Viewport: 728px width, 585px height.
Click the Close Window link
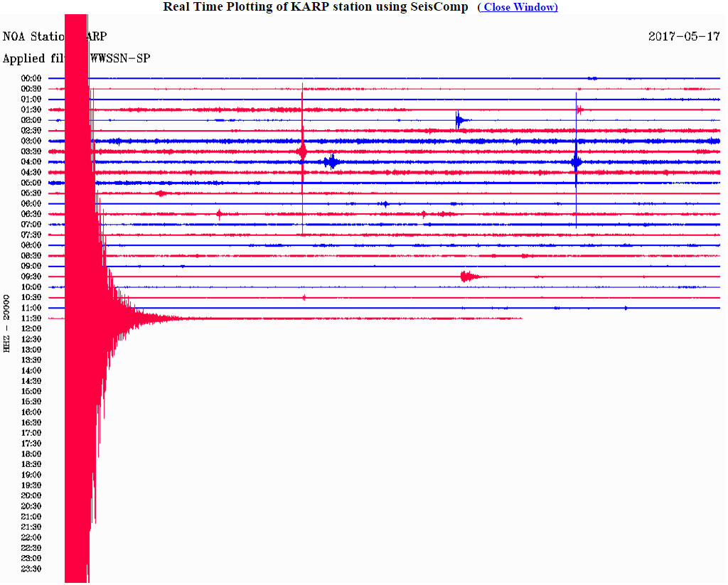518,7
